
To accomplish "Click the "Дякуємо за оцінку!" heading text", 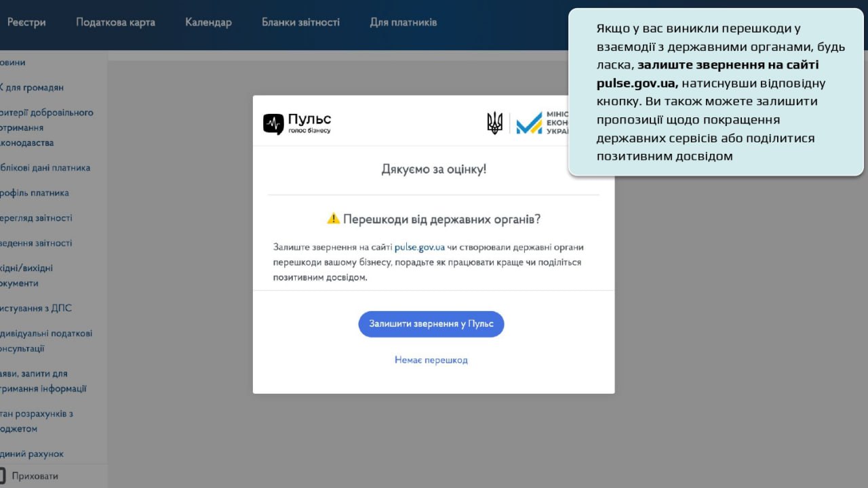I will 434,169.
